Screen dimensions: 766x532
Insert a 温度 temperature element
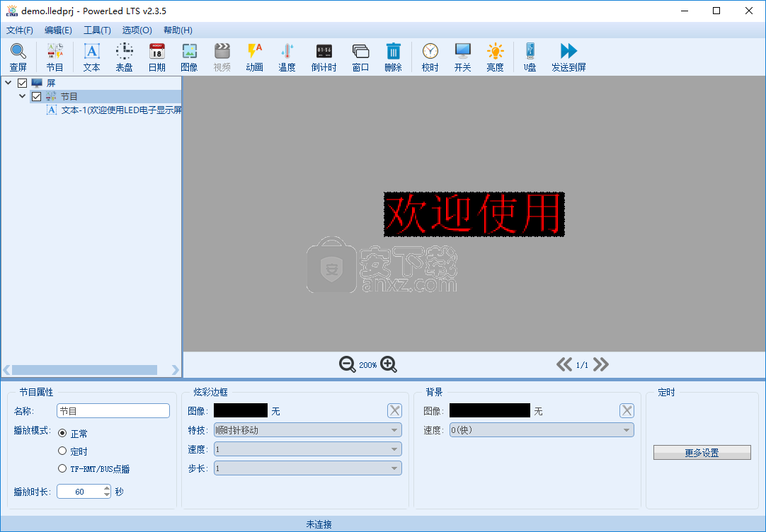[287, 57]
